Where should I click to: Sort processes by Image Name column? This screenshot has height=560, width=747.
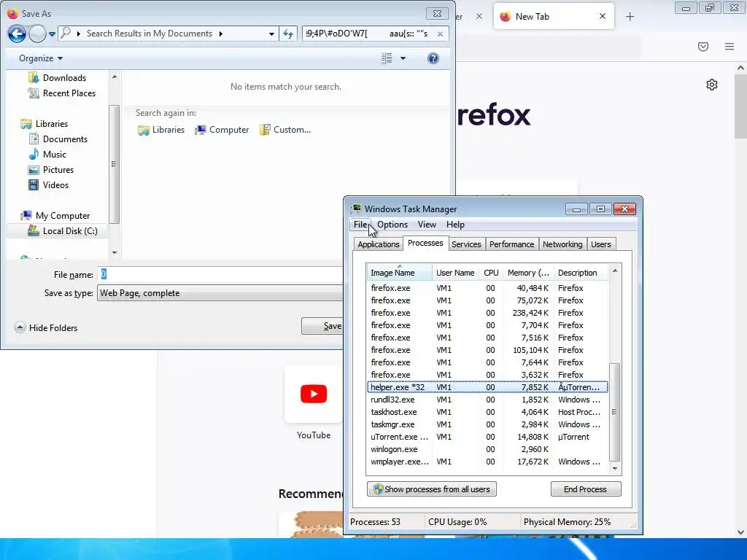399,273
